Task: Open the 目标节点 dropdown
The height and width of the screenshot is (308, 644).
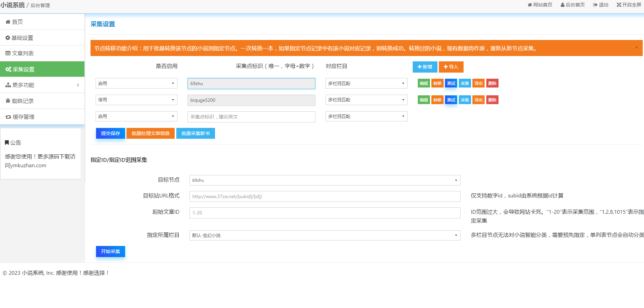Action: point(325,180)
